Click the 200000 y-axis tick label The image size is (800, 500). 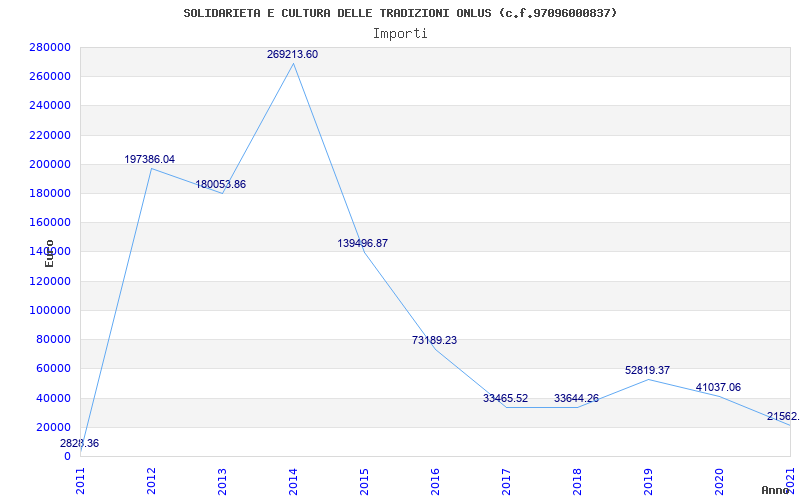(50, 164)
